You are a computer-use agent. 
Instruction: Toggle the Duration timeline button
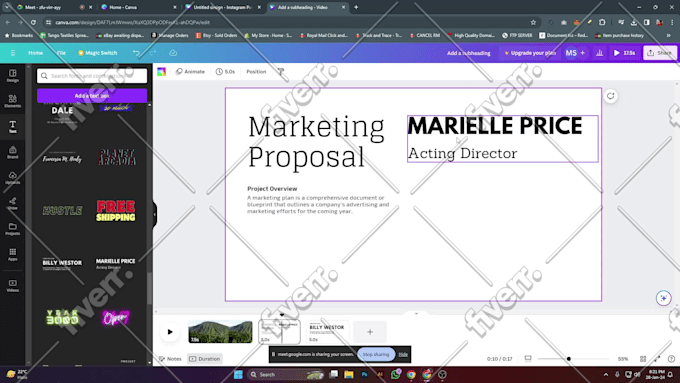(205, 359)
